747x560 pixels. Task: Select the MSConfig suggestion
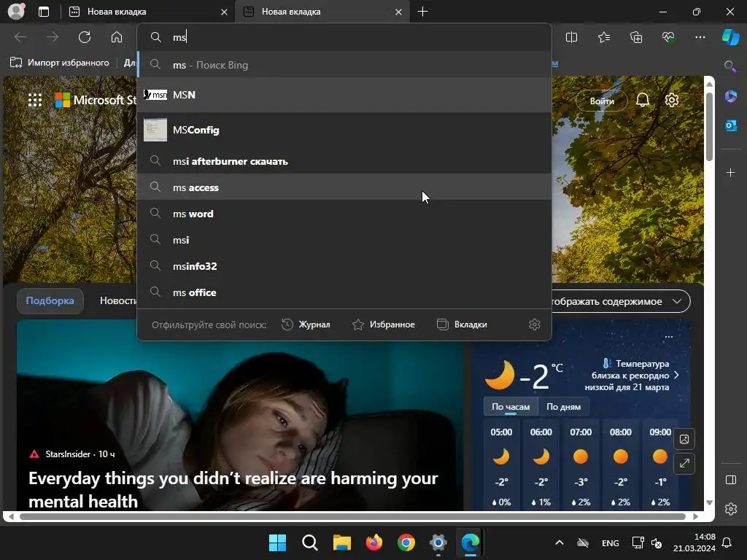pos(344,130)
